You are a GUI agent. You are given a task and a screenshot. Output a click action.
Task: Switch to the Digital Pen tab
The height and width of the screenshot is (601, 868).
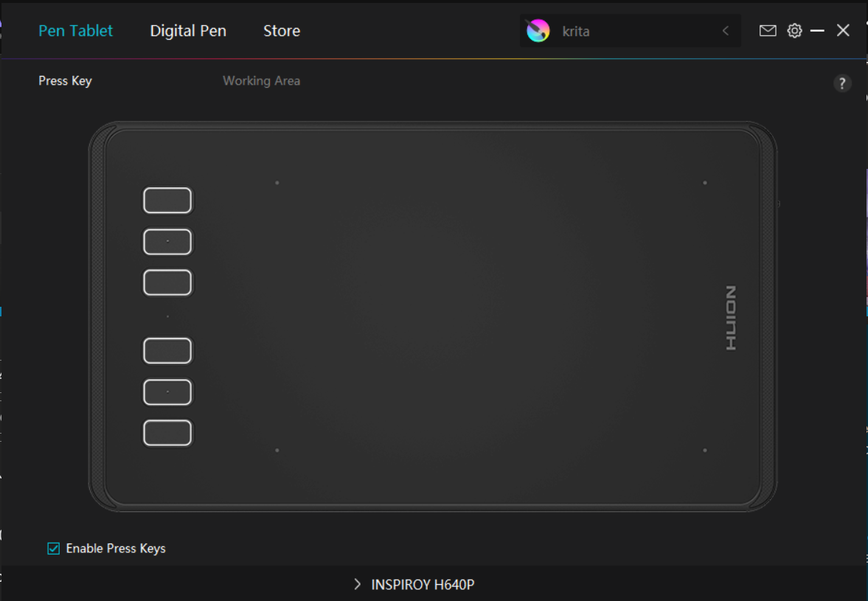tap(188, 31)
